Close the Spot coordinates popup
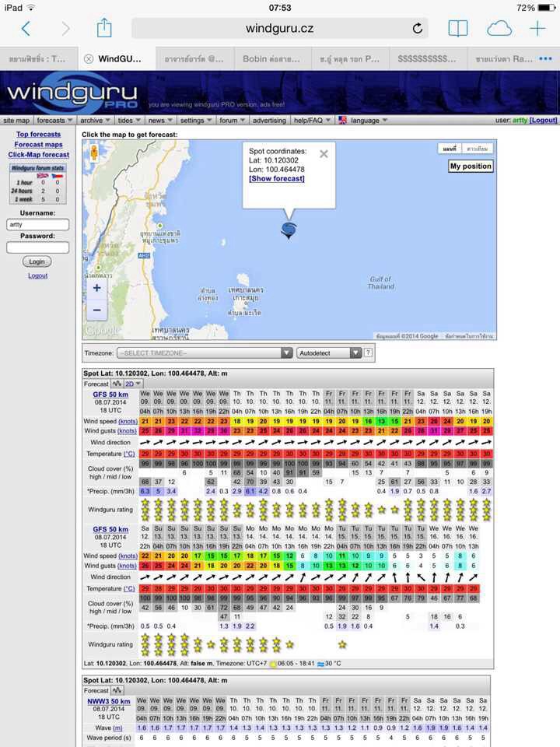560x747 pixels. (324, 154)
